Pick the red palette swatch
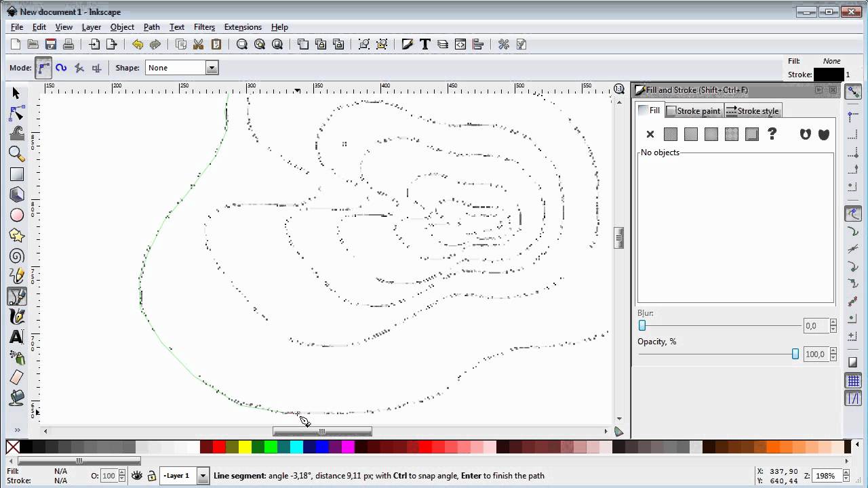 click(218, 447)
